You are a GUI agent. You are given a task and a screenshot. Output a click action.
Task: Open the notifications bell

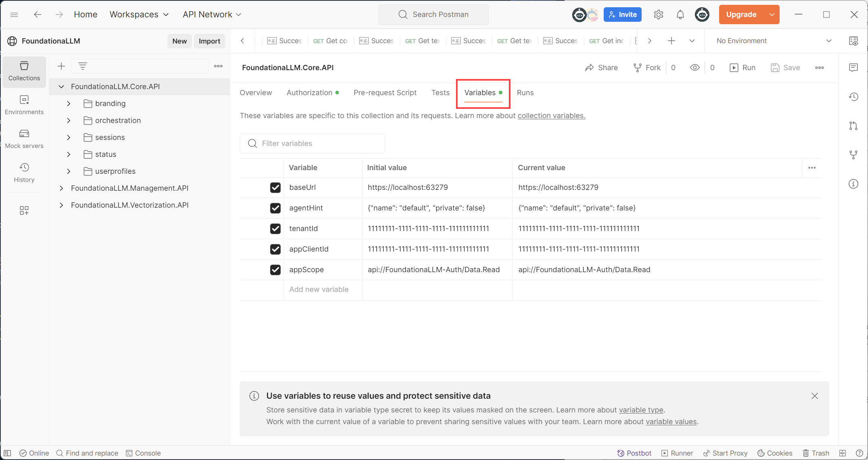[x=680, y=15]
